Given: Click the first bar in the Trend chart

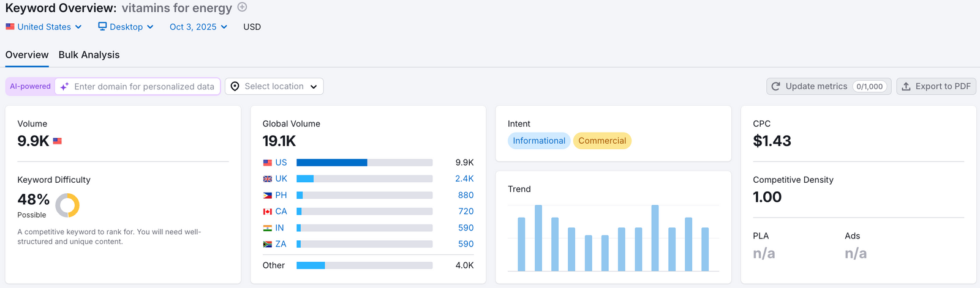Looking at the screenshot, I should coord(522,244).
